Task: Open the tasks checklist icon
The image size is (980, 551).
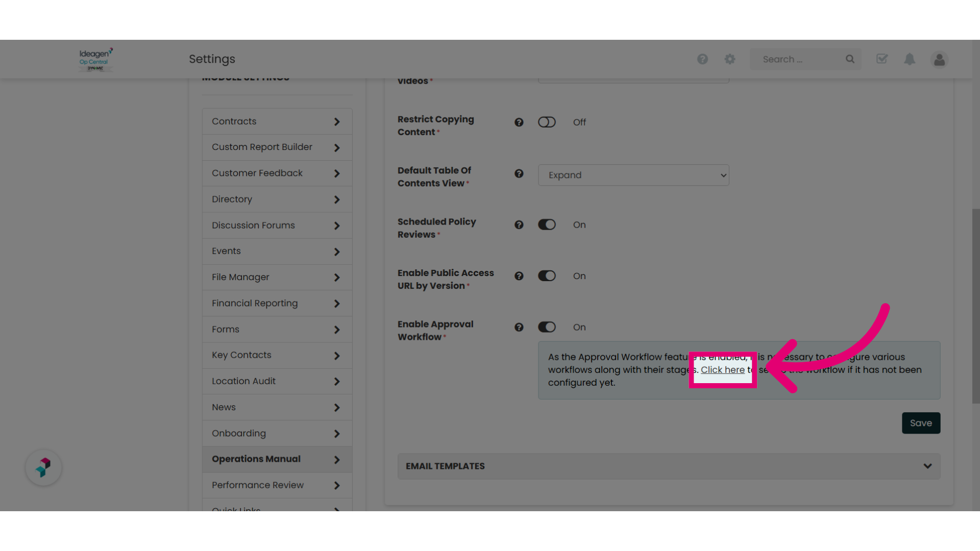Action: pyautogui.click(x=882, y=59)
